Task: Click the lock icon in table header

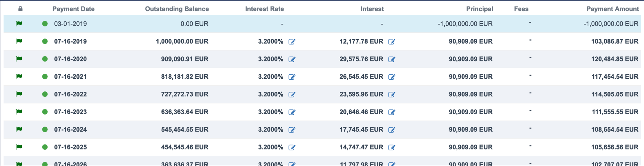Action: 20,9
